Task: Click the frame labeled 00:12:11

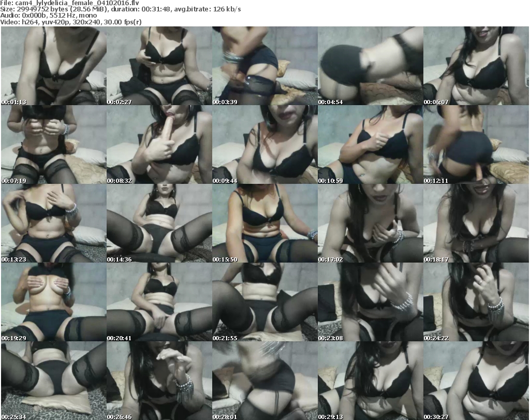Action: click(476, 144)
